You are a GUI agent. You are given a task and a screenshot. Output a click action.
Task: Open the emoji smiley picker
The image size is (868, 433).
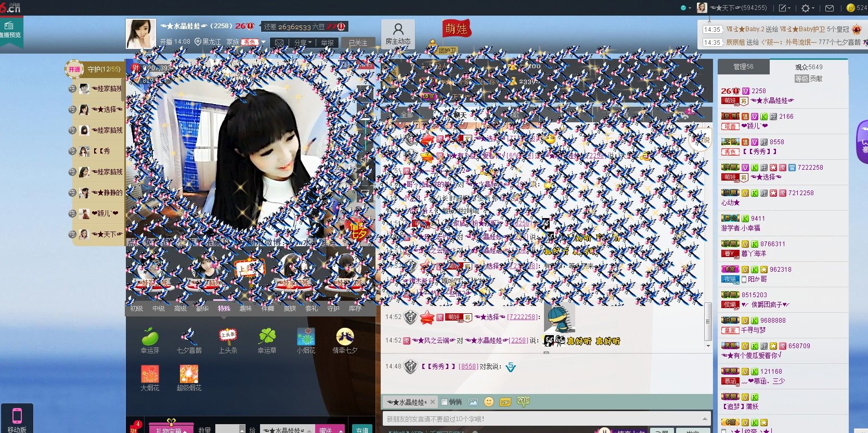pos(488,402)
